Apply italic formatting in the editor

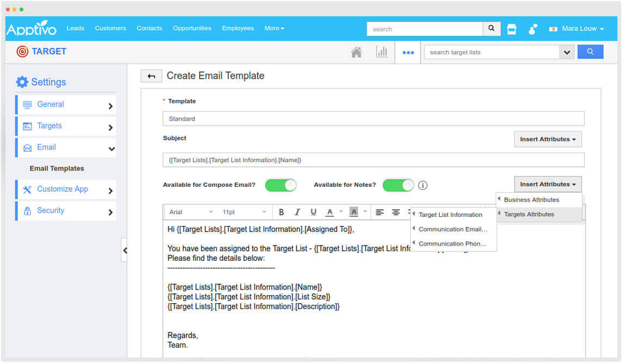tap(297, 212)
